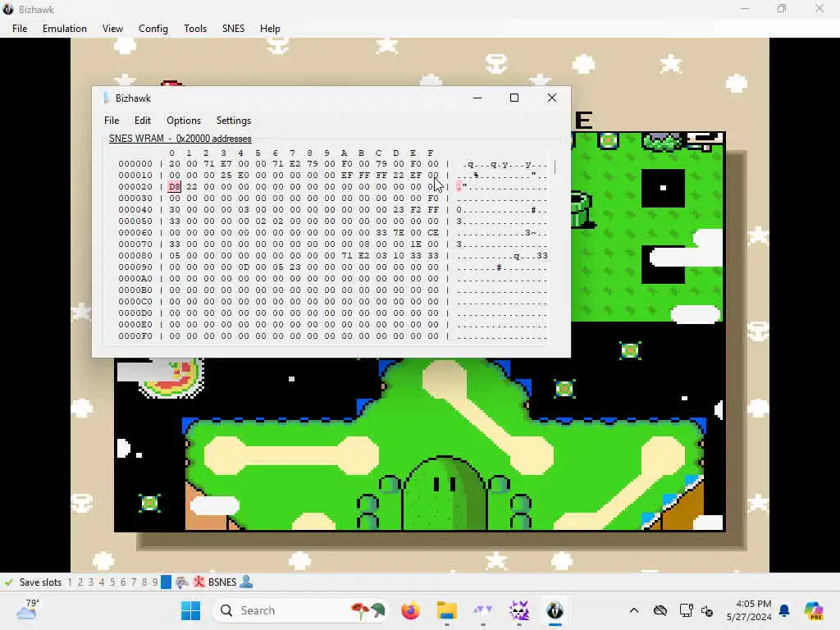Open the View menu
The width and height of the screenshot is (840, 630).
[112, 29]
